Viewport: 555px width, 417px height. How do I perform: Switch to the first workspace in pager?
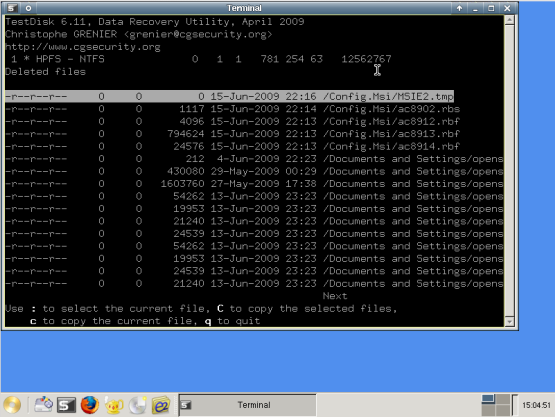(488, 399)
